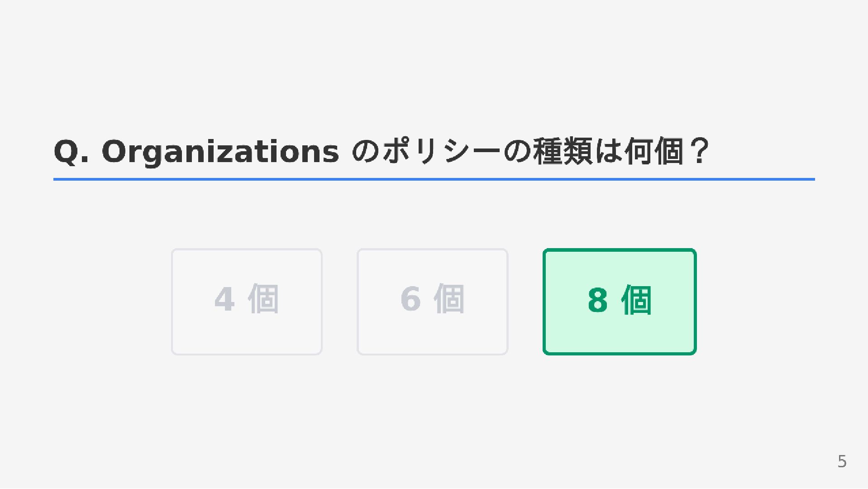Choose the highlighted 8 個 answer box

pos(619,302)
